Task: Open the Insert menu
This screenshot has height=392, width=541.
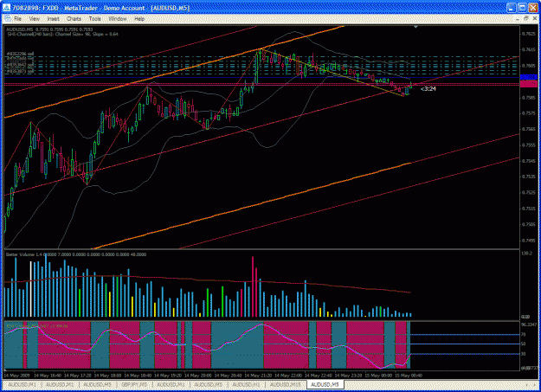Action: 53,19
